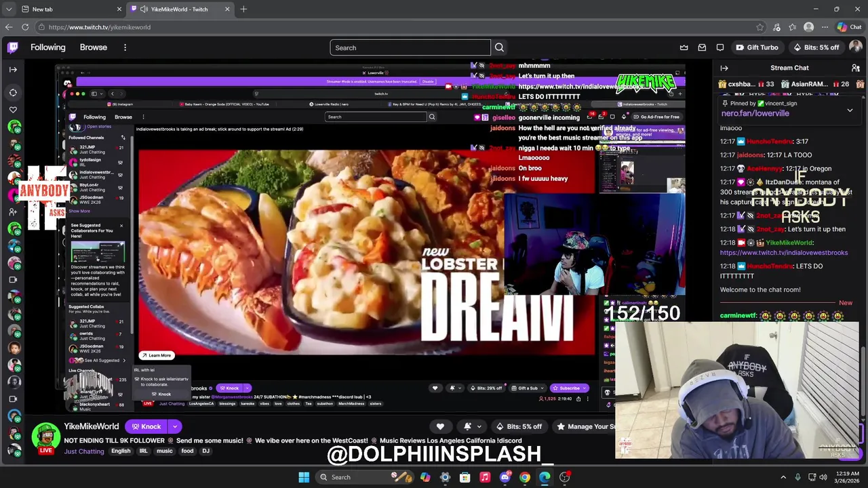Viewport: 868px width, 488px height.
Task: Open the Edge Copilot Chat button
Action: [x=849, y=27]
